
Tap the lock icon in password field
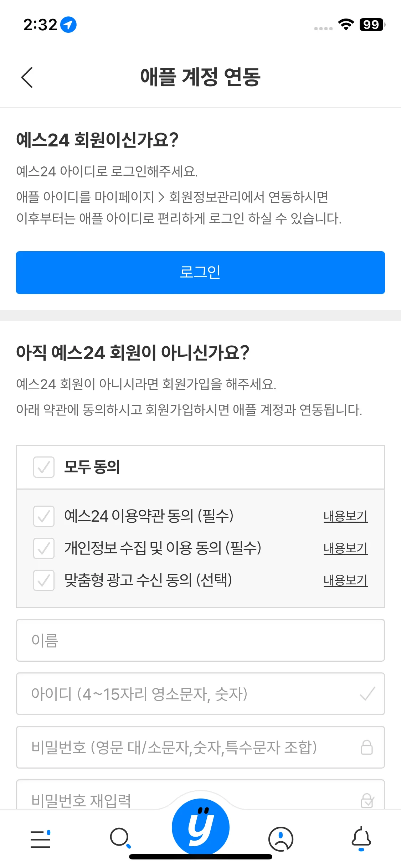367,747
